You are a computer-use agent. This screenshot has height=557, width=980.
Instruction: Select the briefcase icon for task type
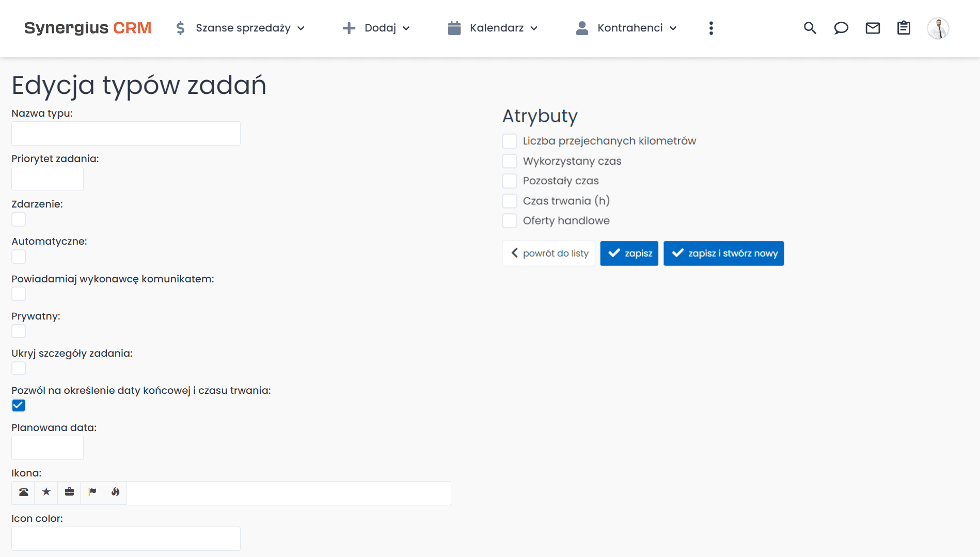(69, 493)
